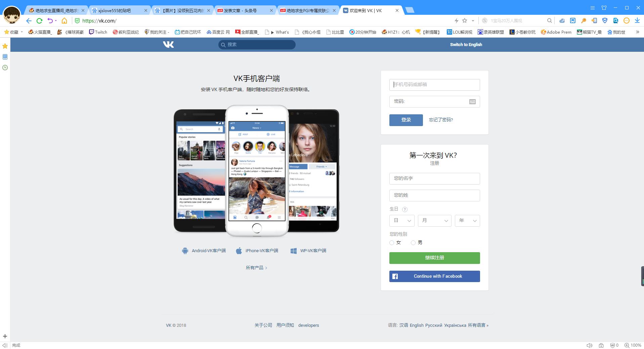Click the VK logo in header
This screenshot has height=349, width=644.
pos(168,44)
